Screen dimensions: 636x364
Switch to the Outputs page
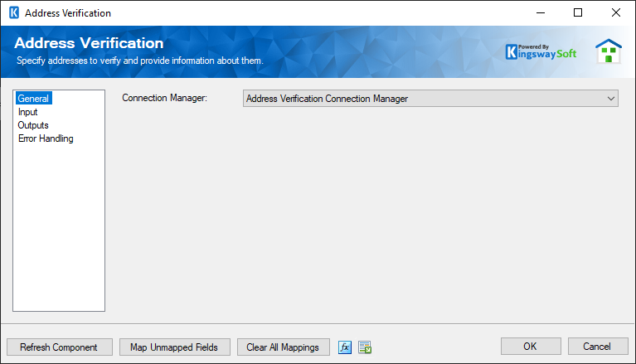pyautogui.click(x=33, y=125)
